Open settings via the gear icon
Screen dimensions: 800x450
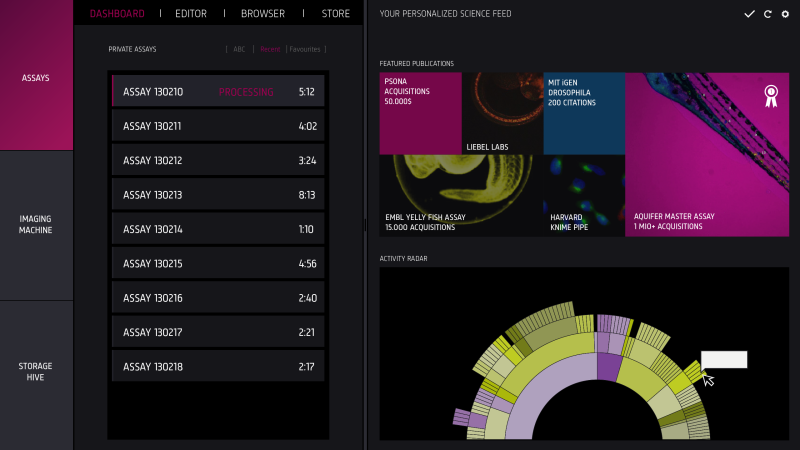tap(785, 14)
